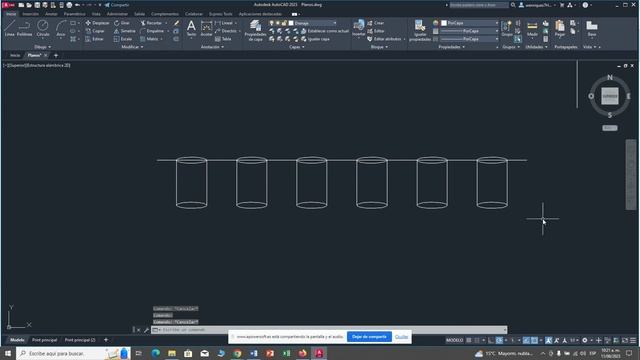This screenshot has width=640, height=360.
Task: Toggle grid display in status bar
Action: click(x=469, y=340)
